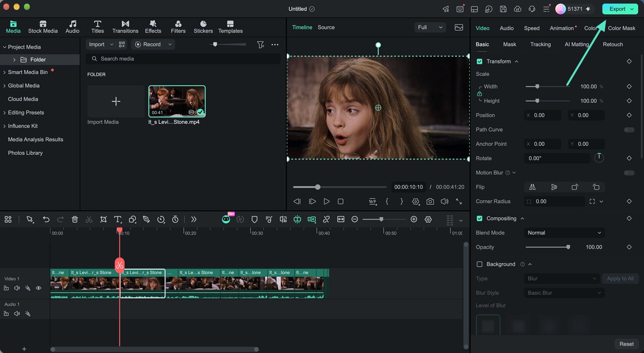
Task: Click fullscreen expand icon in preview
Action: [459, 201]
